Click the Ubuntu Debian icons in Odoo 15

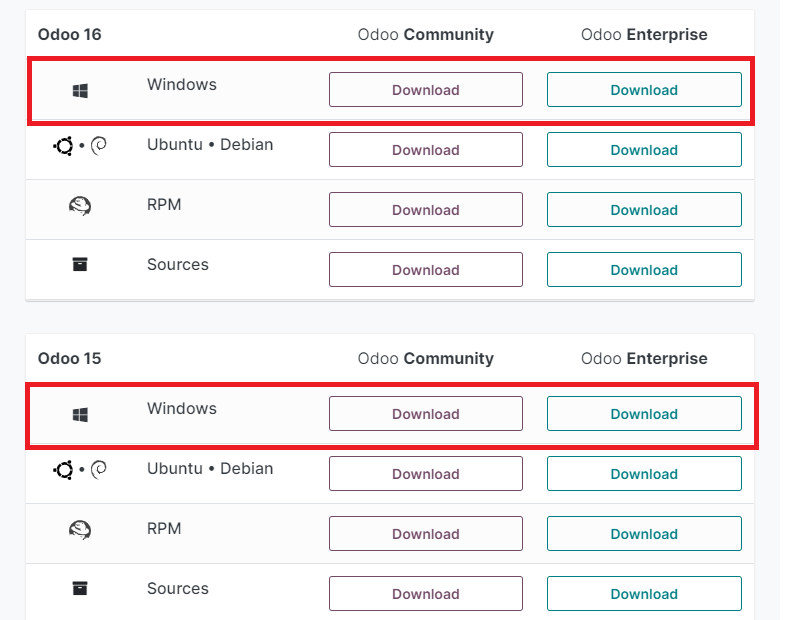click(x=80, y=469)
